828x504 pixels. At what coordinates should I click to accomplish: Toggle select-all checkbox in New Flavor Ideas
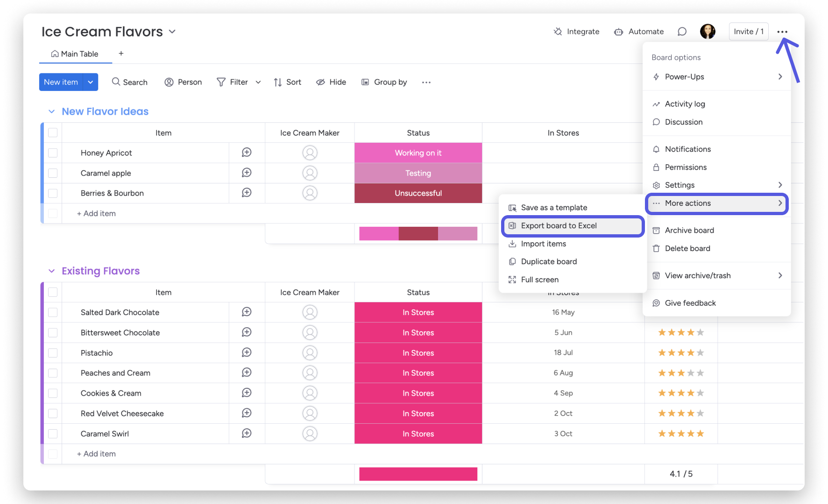[x=53, y=133]
